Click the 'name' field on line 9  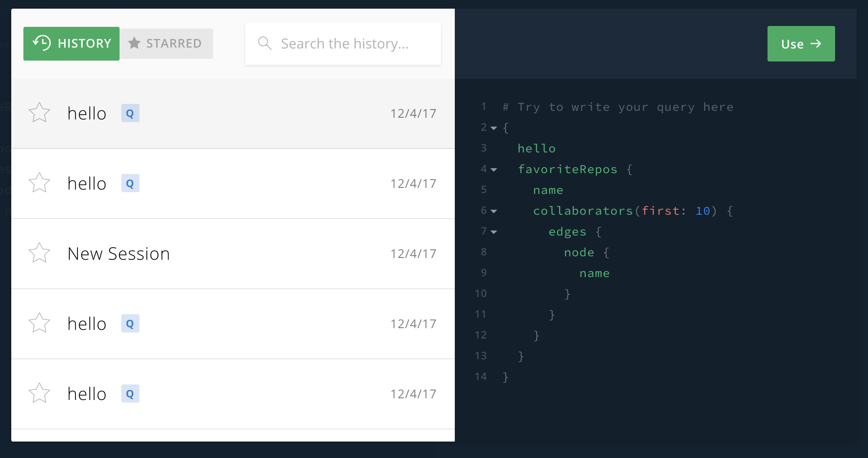tap(595, 273)
